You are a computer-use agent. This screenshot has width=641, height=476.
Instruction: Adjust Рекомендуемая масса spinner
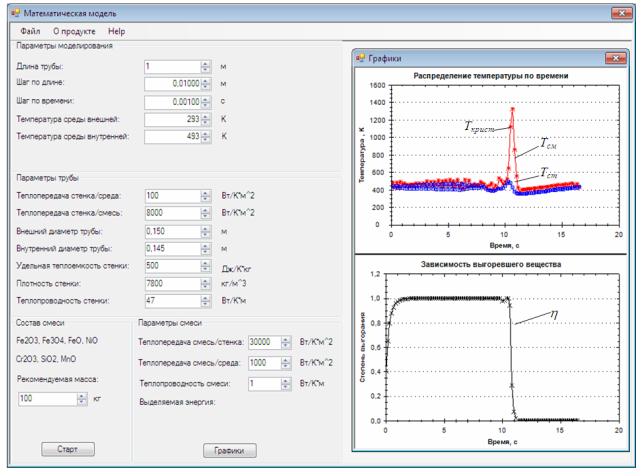(82, 399)
